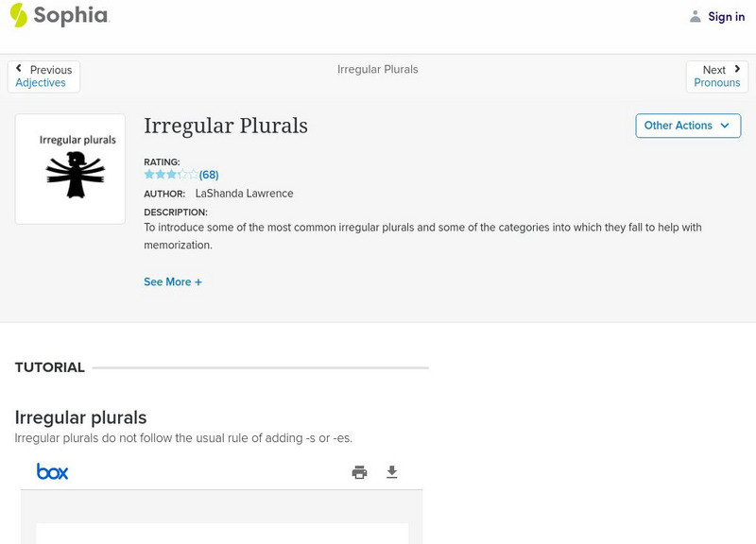Print the document in Box viewer
The height and width of the screenshot is (544, 756).
coord(359,472)
